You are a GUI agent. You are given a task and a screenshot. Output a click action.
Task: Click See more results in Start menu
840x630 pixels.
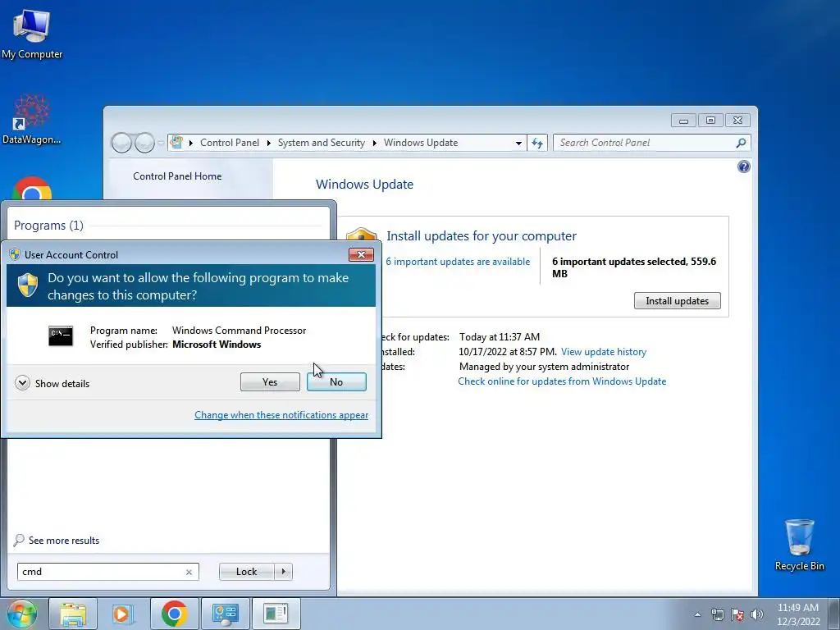point(57,541)
